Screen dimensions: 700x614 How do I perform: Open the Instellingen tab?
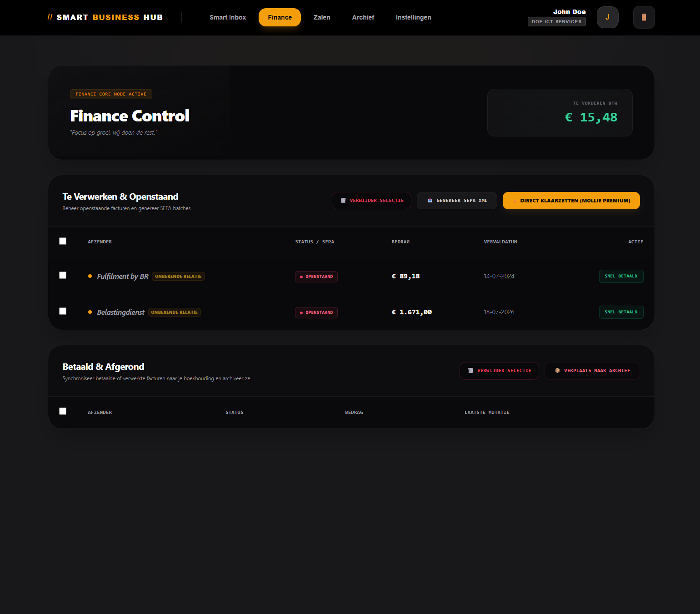coord(413,17)
